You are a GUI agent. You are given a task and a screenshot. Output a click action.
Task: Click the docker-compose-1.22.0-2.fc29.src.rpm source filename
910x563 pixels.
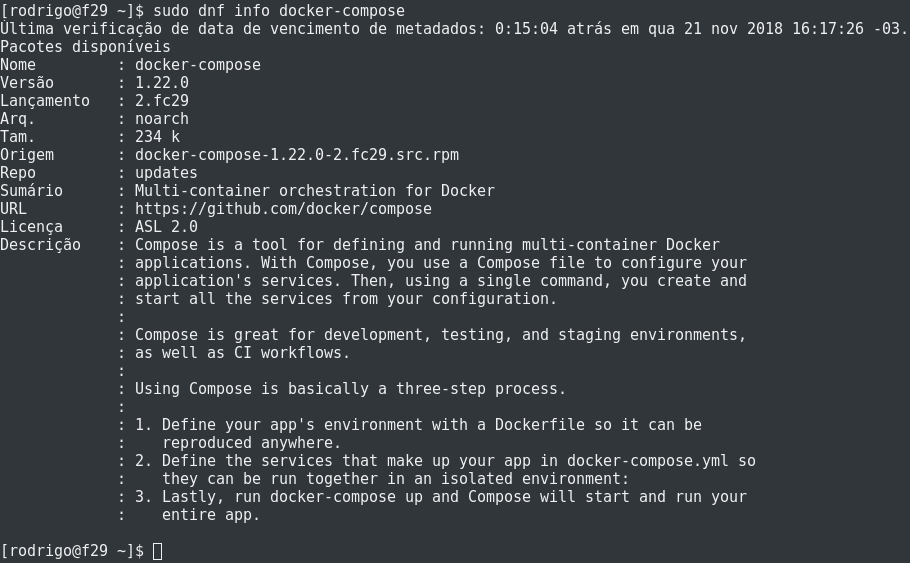coord(297,155)
